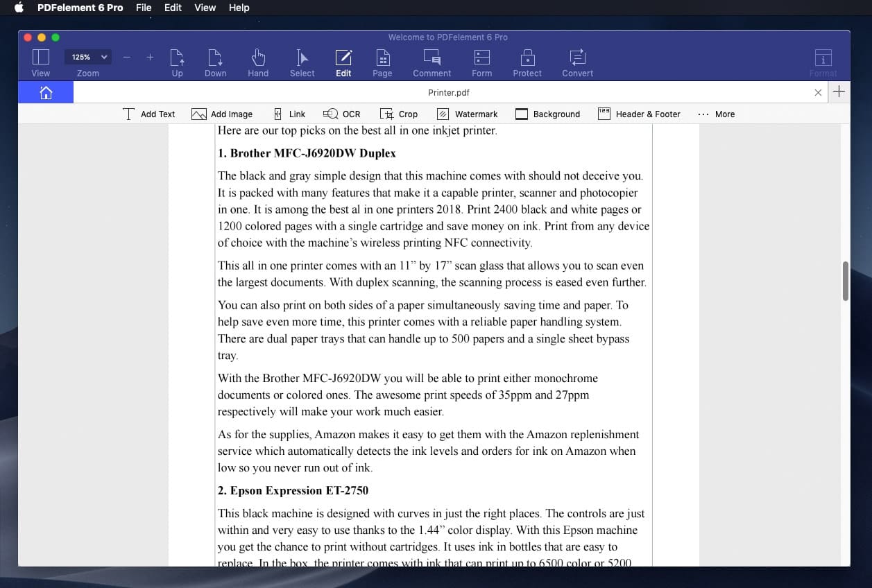Click paragraph starting "With the Brother MFC-J6920DW"
The image size is (872, 588).
[x=408, y=395]
